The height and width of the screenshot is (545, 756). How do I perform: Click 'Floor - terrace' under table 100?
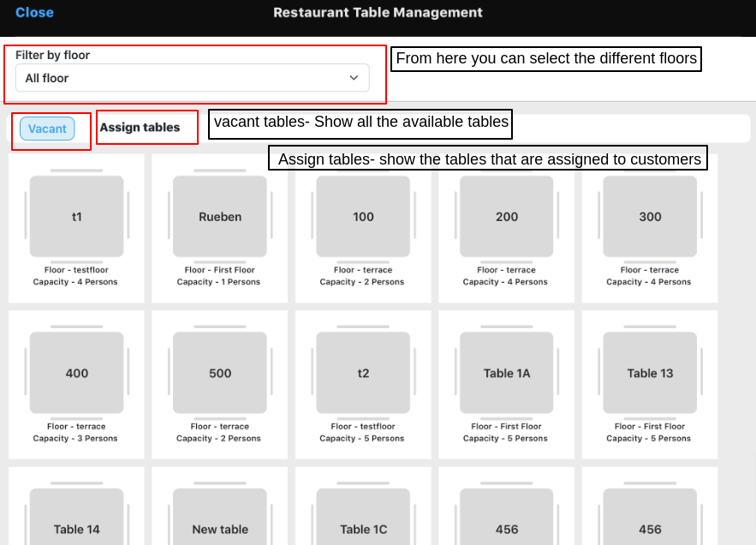363,270
